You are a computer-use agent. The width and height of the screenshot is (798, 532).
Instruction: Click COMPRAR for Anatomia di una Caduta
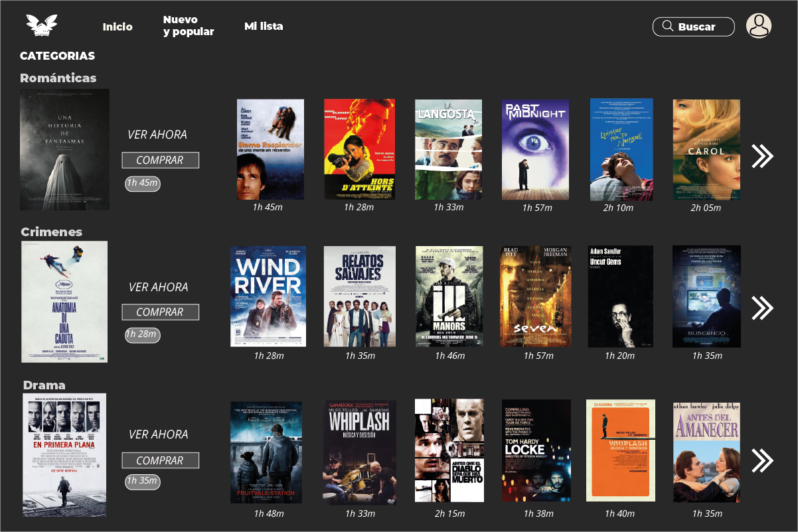click(160, 312)
